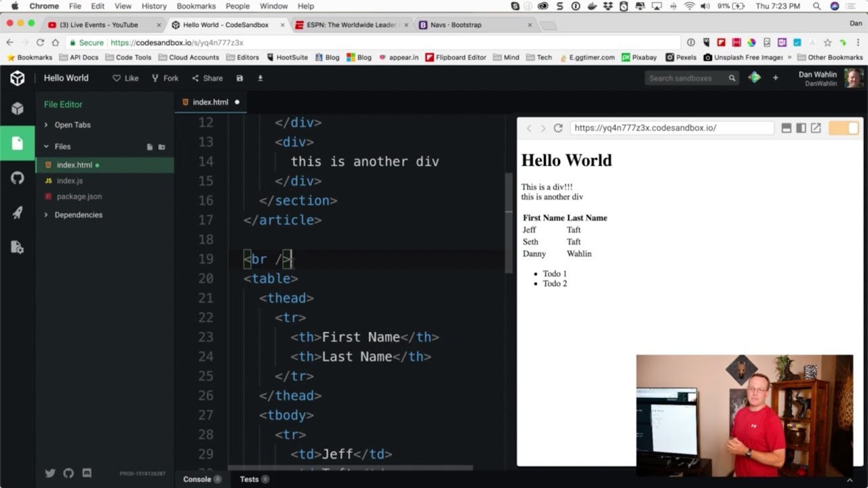Open the project info cube sidebar icon
The image size is (868, 488).
18,108
